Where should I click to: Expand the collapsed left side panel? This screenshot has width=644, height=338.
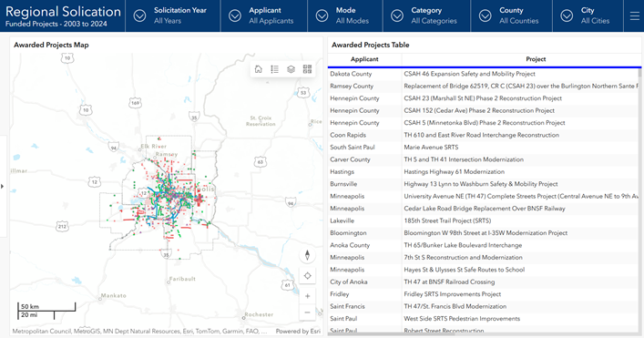tap(3, 186)
